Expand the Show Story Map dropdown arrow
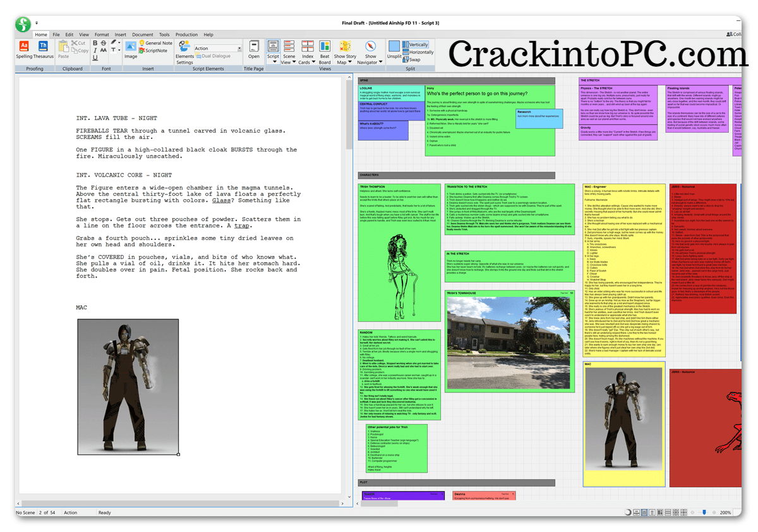This screenshot has height=532, width=758. pyautogui.click(x=350, y=62)
